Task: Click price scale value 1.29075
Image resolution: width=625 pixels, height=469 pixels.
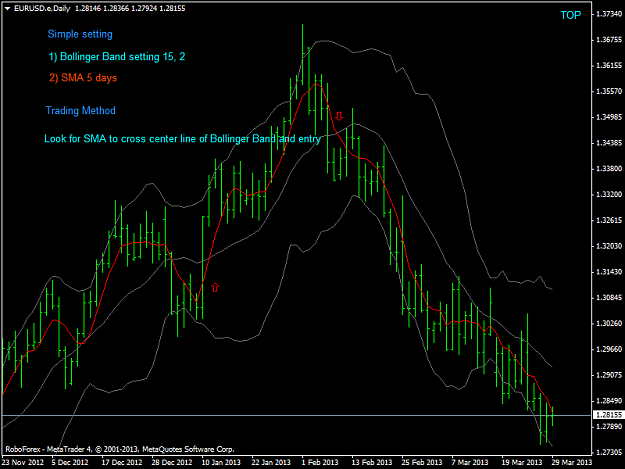Action: pyautogui.click(x=609, y=375)
